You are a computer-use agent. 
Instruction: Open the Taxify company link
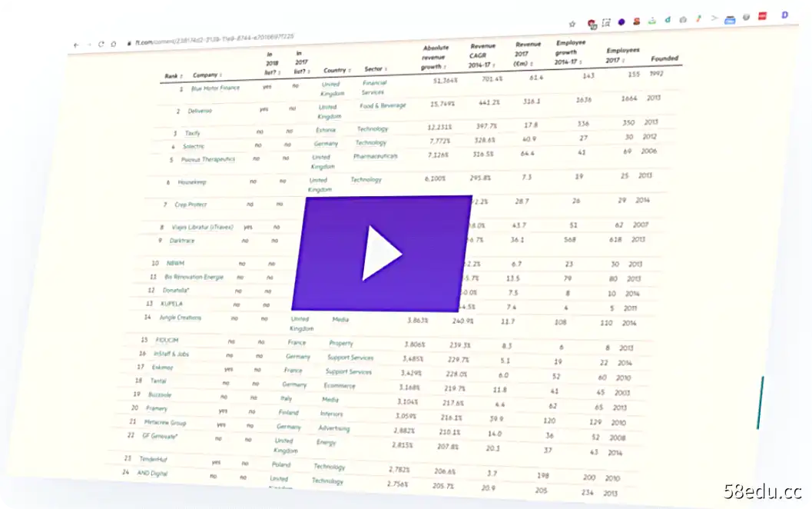coord(192,133)
